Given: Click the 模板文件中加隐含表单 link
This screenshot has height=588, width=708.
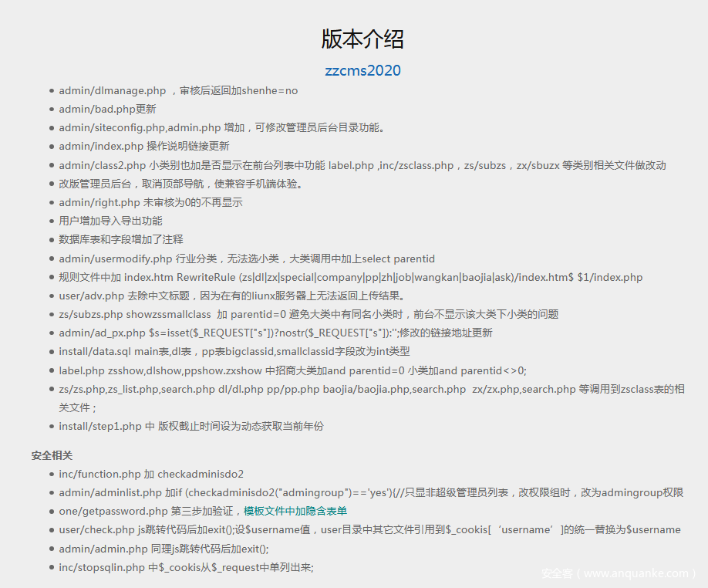Looking at the screenshot, I should click(295, 511).
